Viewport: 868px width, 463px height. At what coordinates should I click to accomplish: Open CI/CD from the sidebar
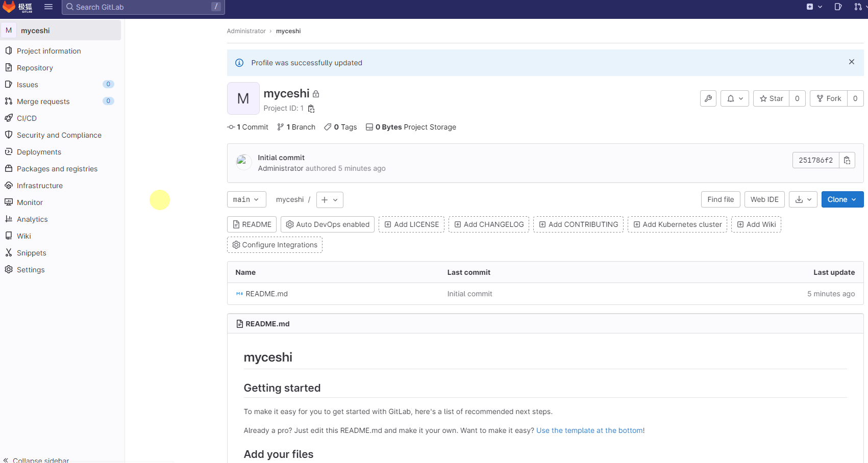coord(27,118)
